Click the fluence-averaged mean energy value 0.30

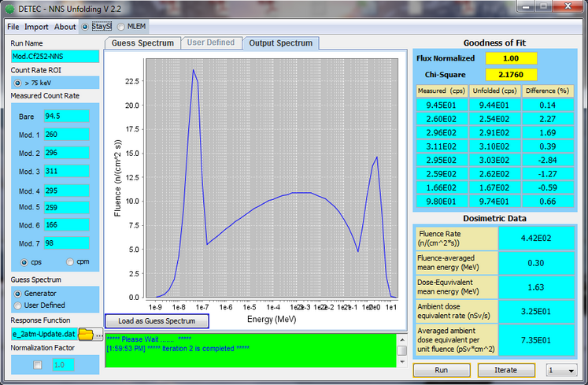coord(536,263)
